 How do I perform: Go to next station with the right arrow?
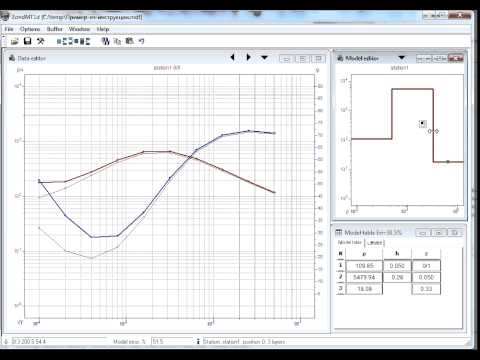[x=248, y=57]
